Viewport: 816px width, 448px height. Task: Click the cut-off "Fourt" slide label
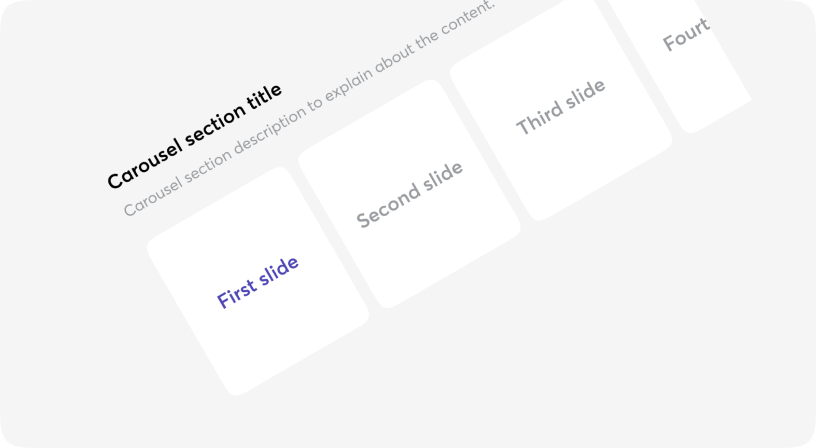[686, 34]
